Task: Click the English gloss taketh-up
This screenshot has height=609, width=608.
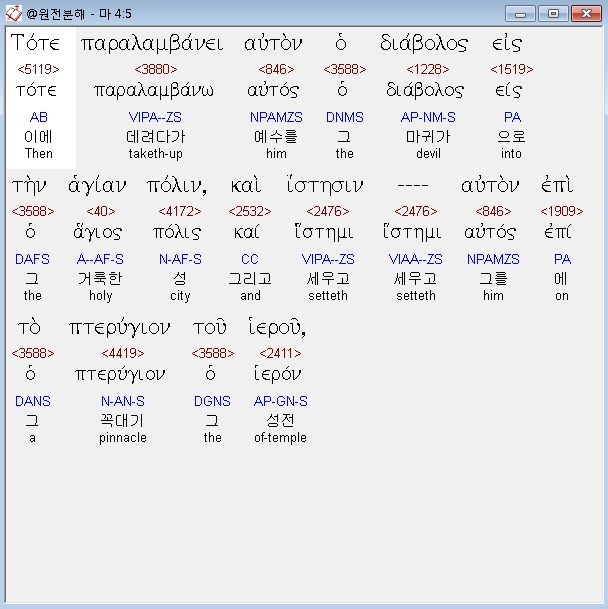Action: click(x=155, y=154)
